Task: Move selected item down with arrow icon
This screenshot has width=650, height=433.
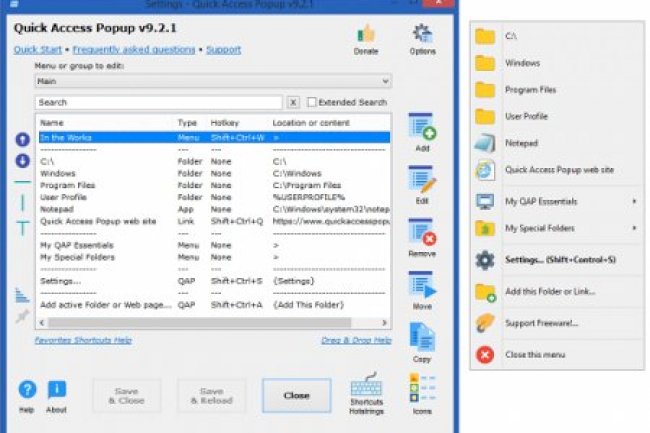Action: 22,160
